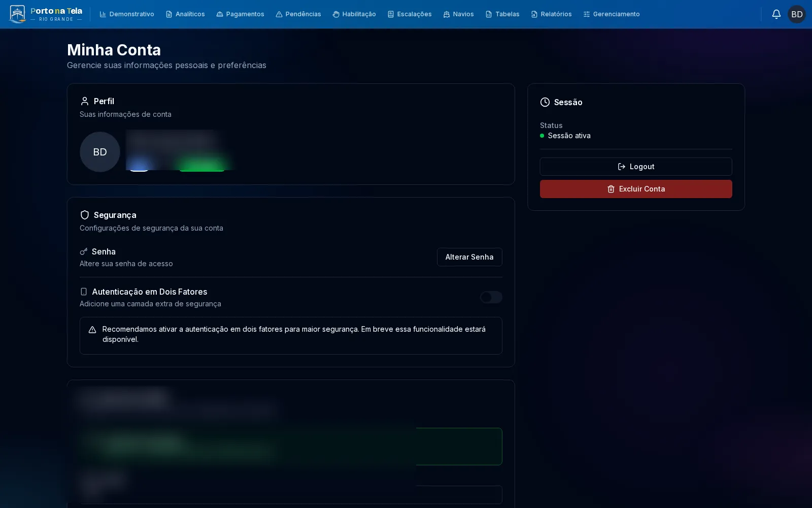The image size is (812, 508).
Task: Click 'Altere sua senha de acesso' text
Action: (x=126, y=264)
